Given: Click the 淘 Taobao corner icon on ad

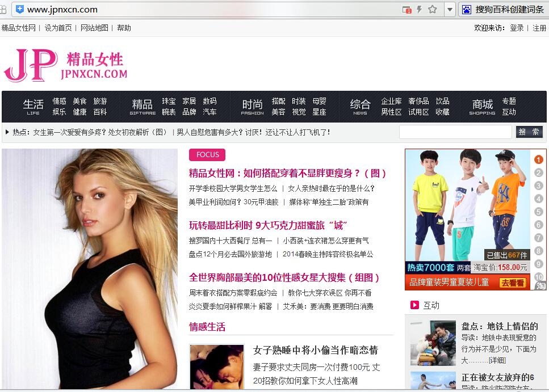Looking at the screenshot, I should [x=540, y=285].
